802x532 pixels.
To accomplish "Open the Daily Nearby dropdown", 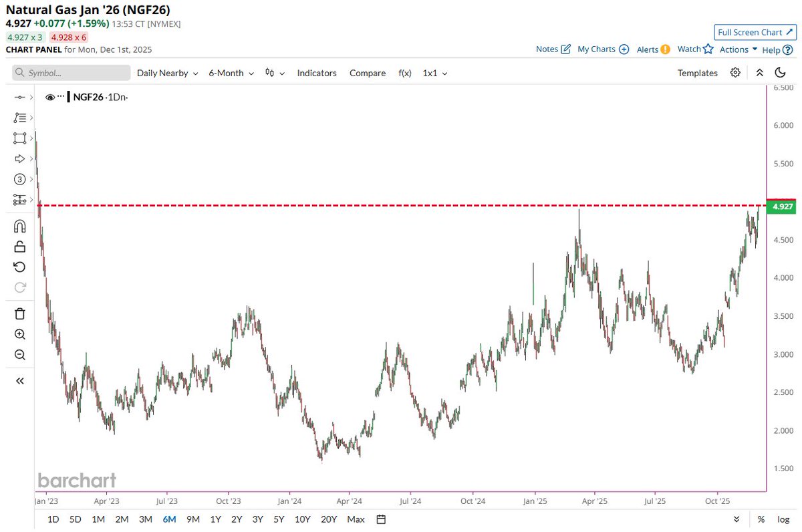I will [x=166, y=73].
